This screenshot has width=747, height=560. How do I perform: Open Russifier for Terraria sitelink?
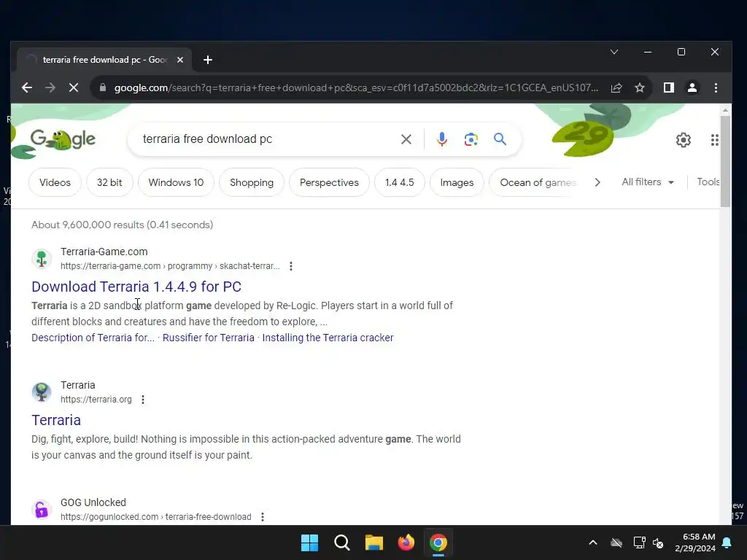pyautogui.click(x=208, y=338)
